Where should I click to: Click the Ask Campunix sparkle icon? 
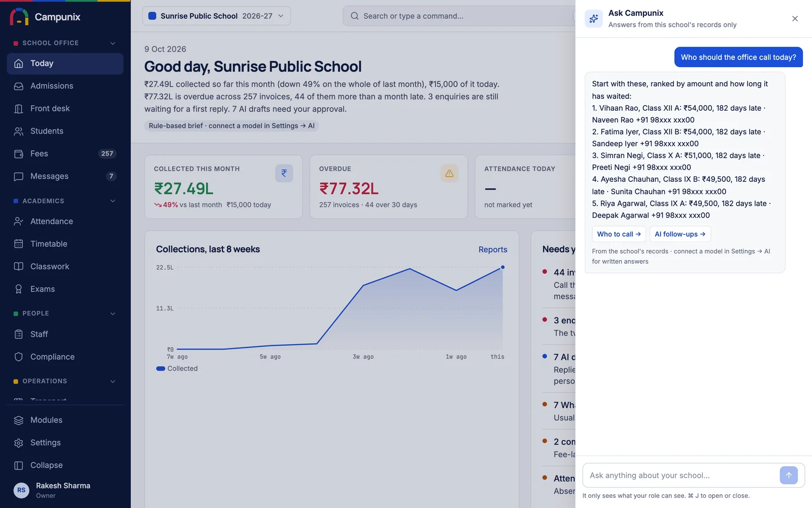click(593, 19)
